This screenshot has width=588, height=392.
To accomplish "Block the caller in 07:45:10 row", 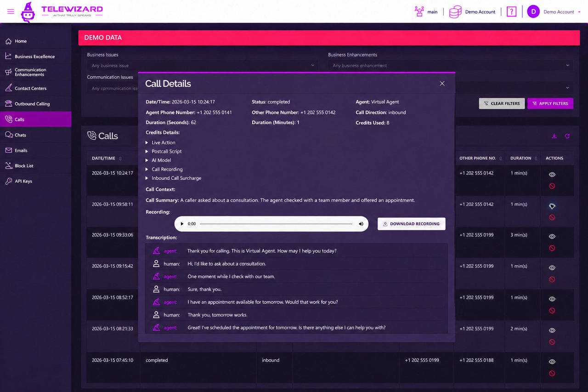I will coord(552,374).
